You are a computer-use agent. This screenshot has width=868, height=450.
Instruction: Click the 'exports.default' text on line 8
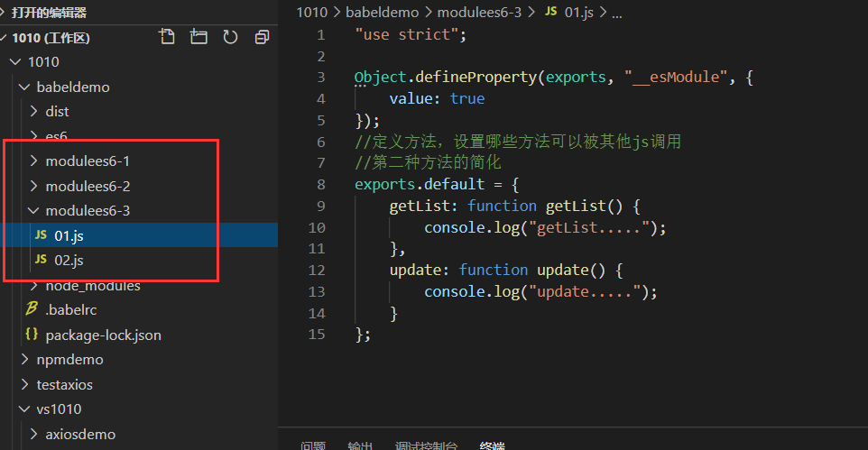point(420,184)
